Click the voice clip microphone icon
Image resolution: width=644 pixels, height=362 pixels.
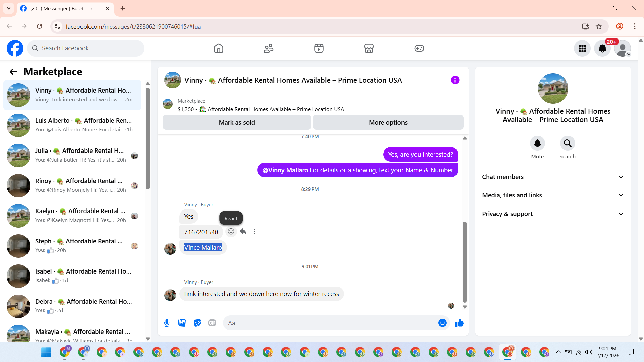coord(167,323)
